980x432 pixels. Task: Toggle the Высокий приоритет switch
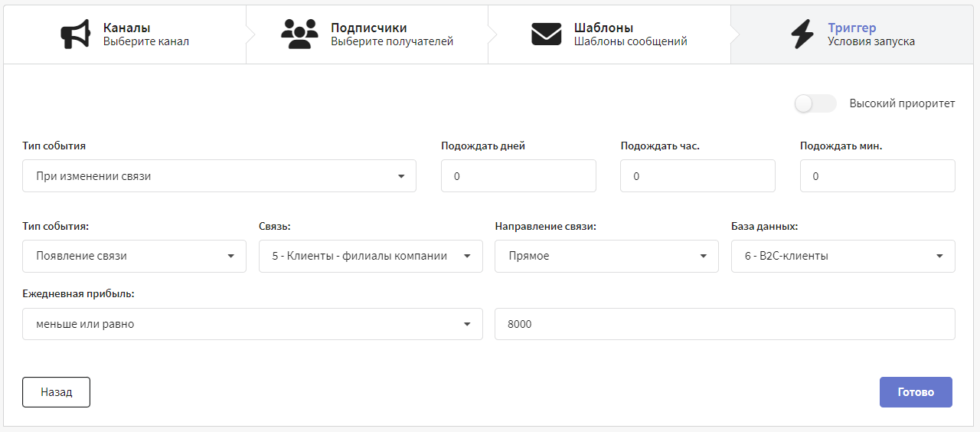click(815, 103)
